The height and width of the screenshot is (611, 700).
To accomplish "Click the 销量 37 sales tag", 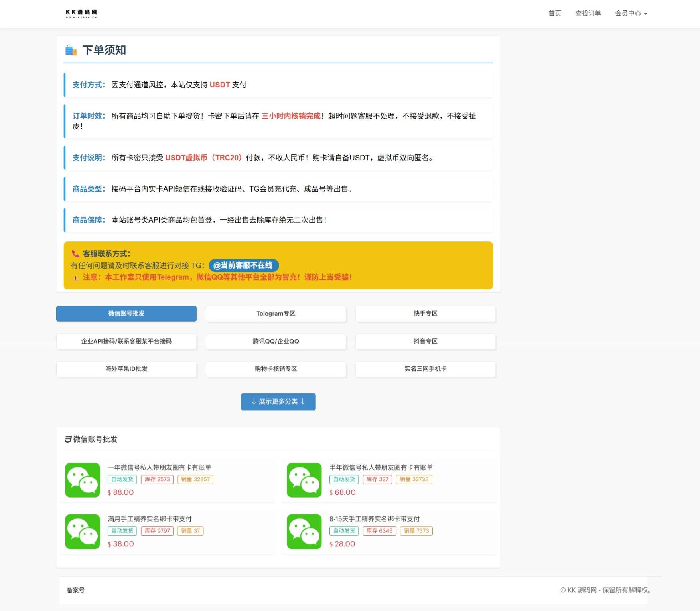I will point(191,531).
